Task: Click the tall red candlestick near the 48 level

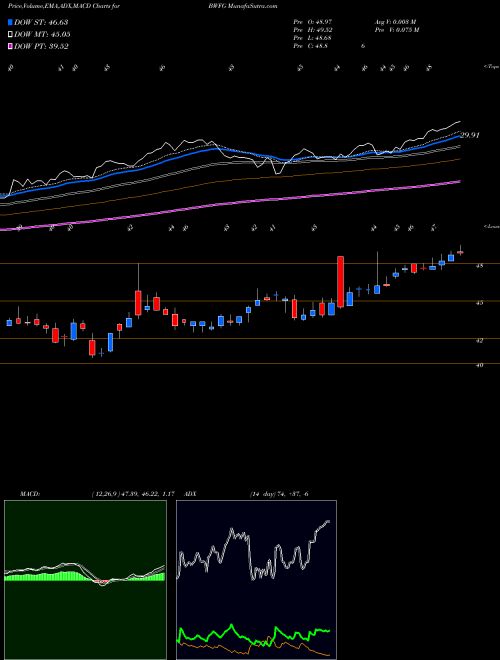Action: (340, 282)
